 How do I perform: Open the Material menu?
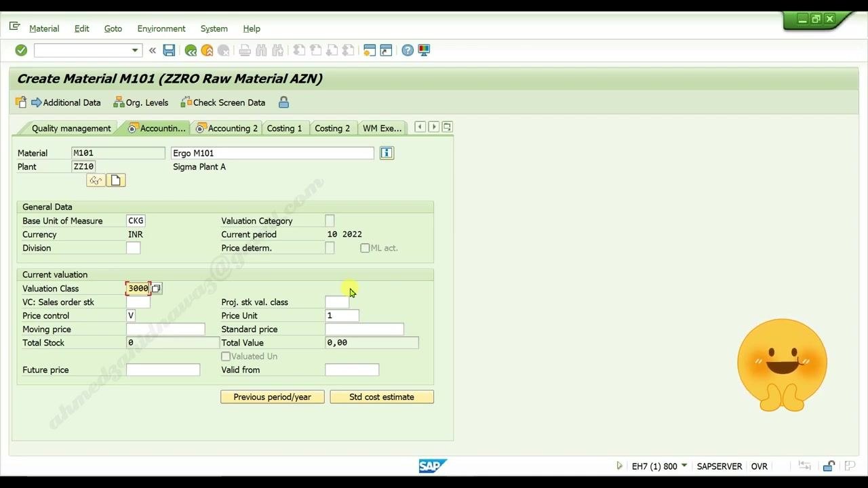[x=44, y=28]
